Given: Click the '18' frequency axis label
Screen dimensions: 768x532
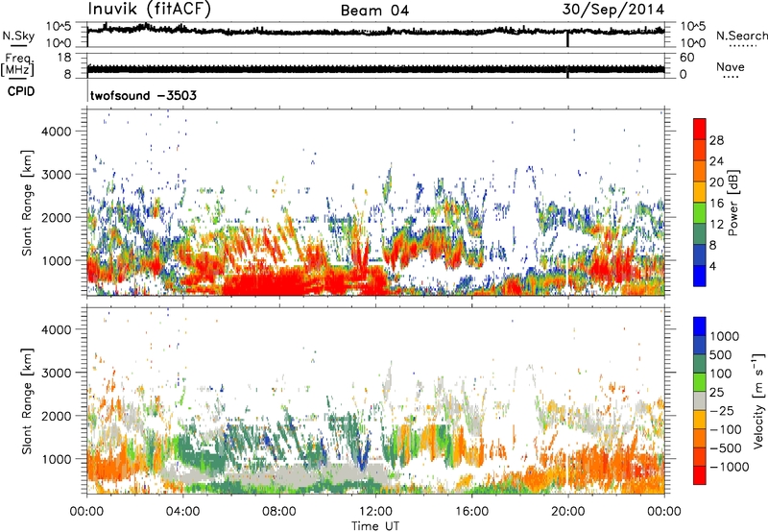Looking at the screenshot, I should 63,58.
